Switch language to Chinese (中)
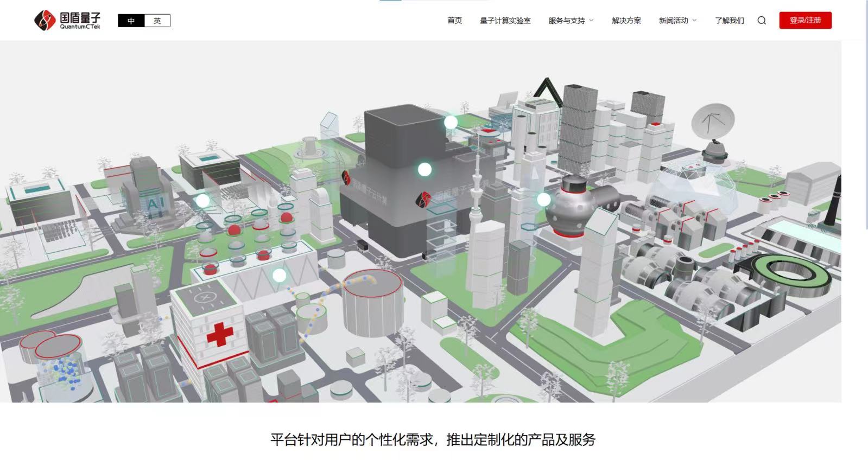868x460 pixels. (131, 21)
